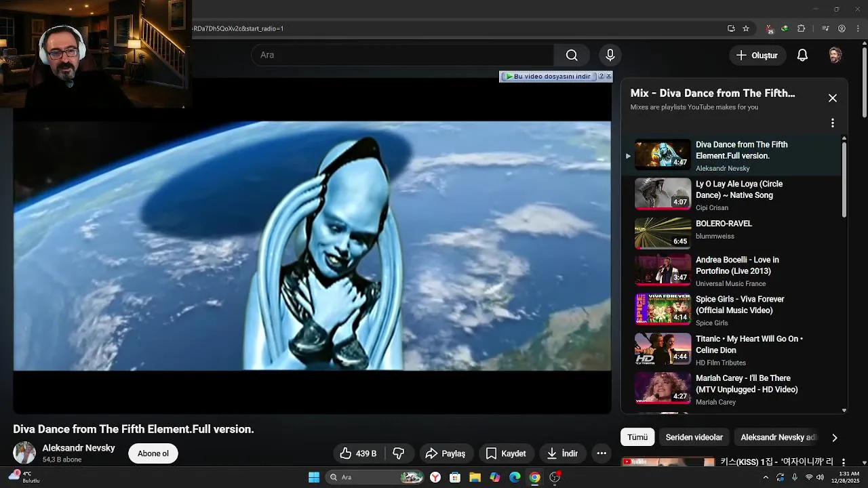Open Microsoft Edge from taskbar
868x488 pixels.
pos(515,477)
